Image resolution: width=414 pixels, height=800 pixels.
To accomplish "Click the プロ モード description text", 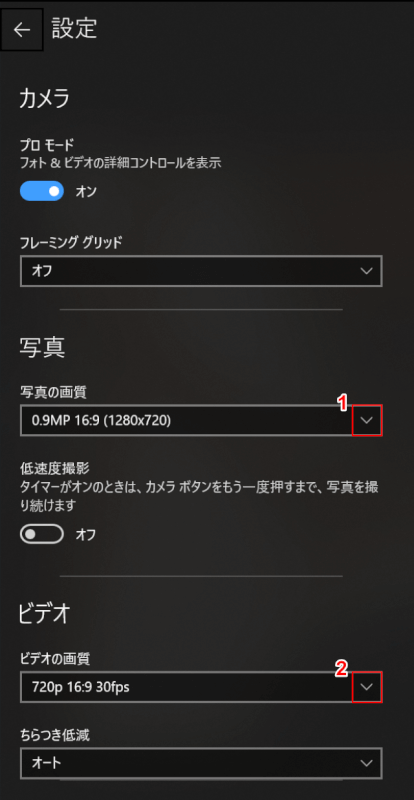I will tap(120, 163).
